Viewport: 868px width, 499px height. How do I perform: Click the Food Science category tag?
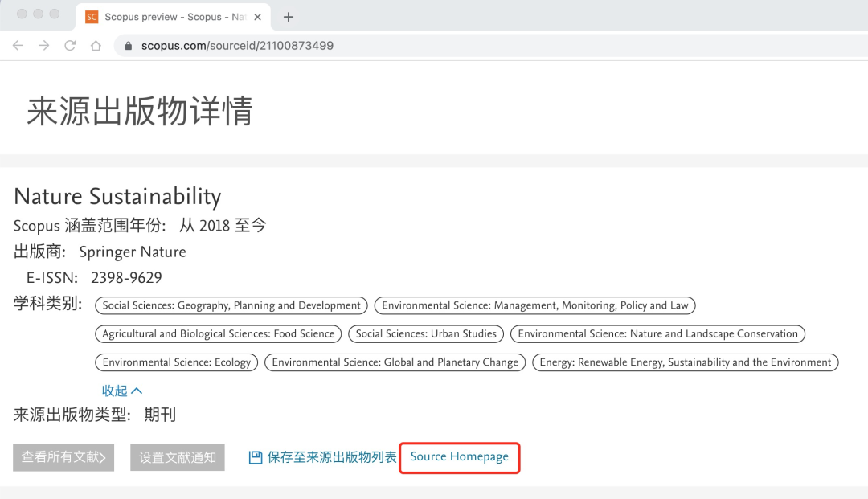coord(218,333)
